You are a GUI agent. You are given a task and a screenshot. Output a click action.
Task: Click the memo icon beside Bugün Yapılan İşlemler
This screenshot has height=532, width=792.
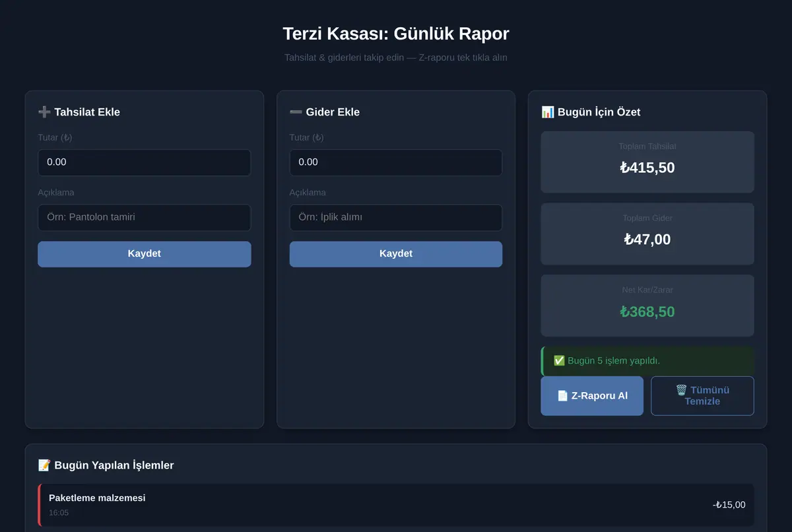(44, 465)
